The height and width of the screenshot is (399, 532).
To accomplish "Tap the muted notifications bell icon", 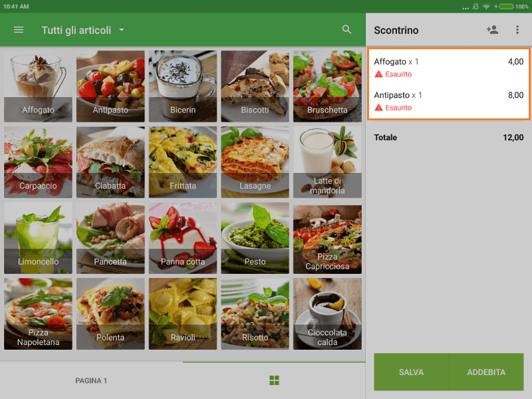I will [x=475, y=7].
